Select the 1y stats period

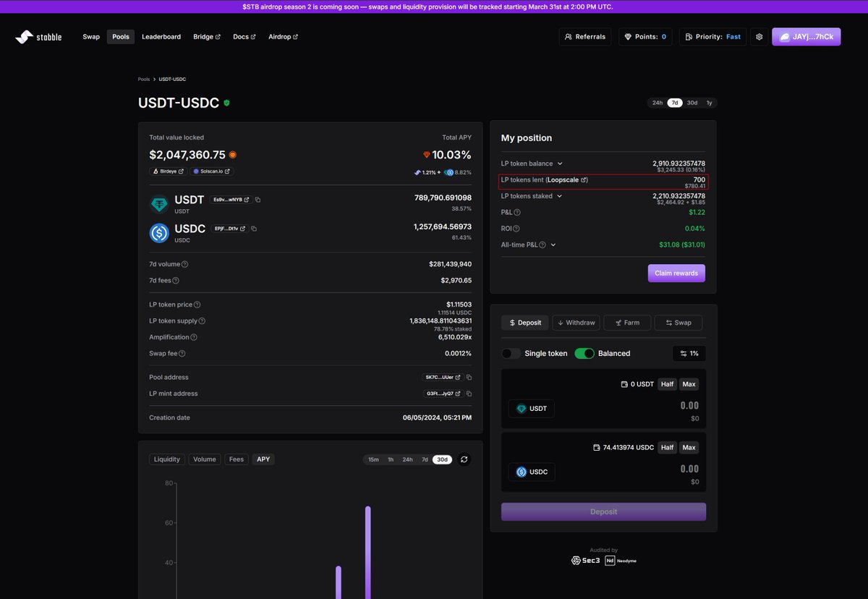710,103
